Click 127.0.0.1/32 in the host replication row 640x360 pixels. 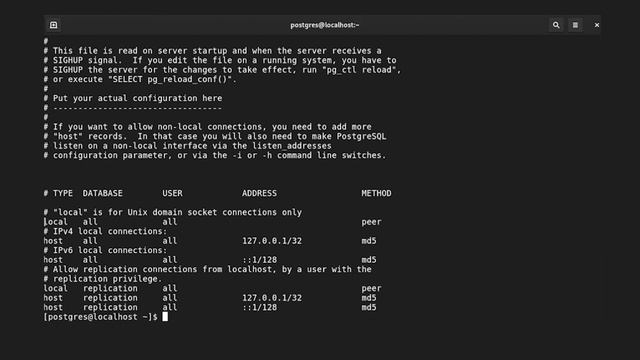pos(272,298)
